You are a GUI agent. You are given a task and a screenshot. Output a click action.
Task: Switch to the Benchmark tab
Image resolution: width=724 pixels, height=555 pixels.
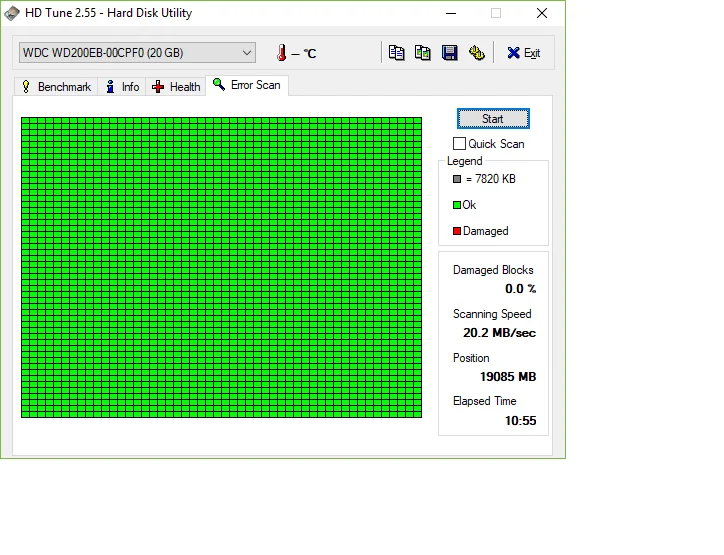point(56,87)
